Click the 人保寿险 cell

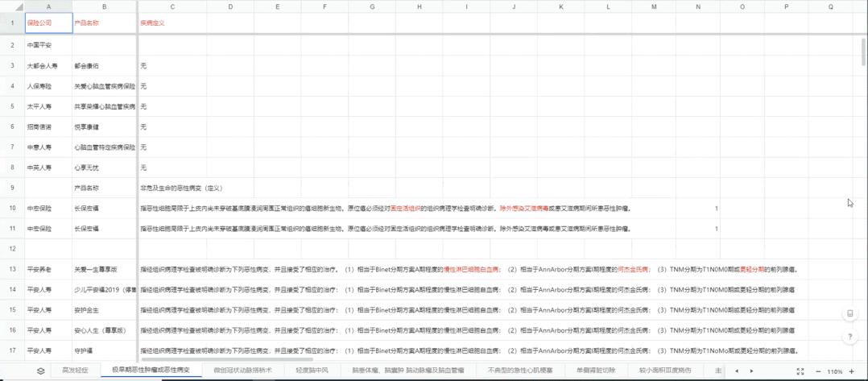pos(48,86)
